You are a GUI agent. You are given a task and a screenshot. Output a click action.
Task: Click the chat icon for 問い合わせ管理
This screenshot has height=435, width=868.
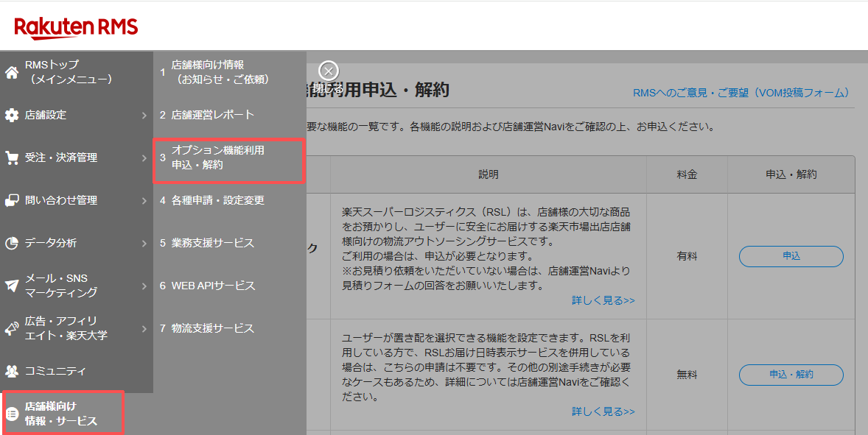(12, 201)
